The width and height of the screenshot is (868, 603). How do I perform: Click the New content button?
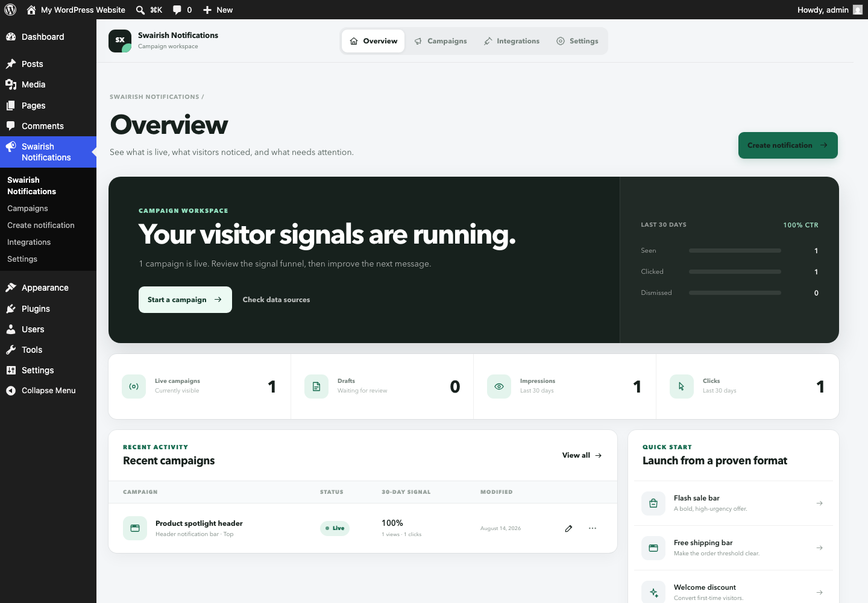(218, 10)
